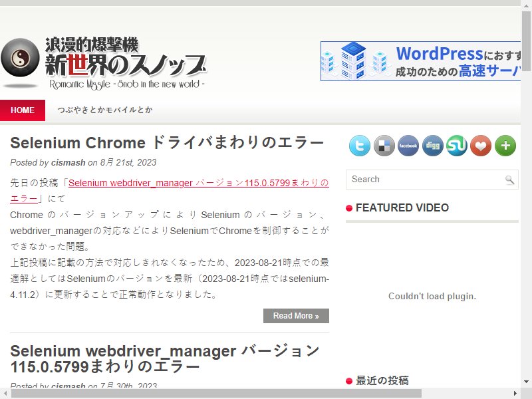Click the red heart favorite icon
Image resolution: width=532 pixels, height=399 pixels.
pyautogui.click(x=481, y=146)
